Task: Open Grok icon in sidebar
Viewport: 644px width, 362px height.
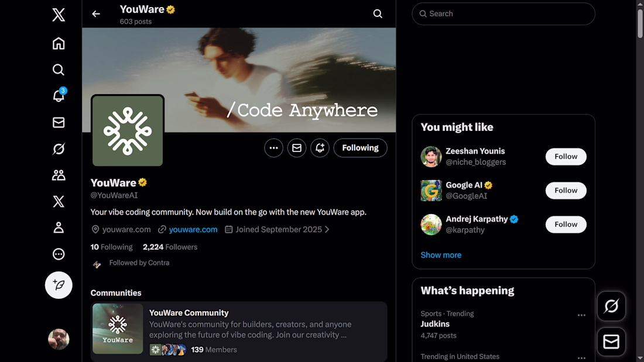Action: [x=59, y=149]
